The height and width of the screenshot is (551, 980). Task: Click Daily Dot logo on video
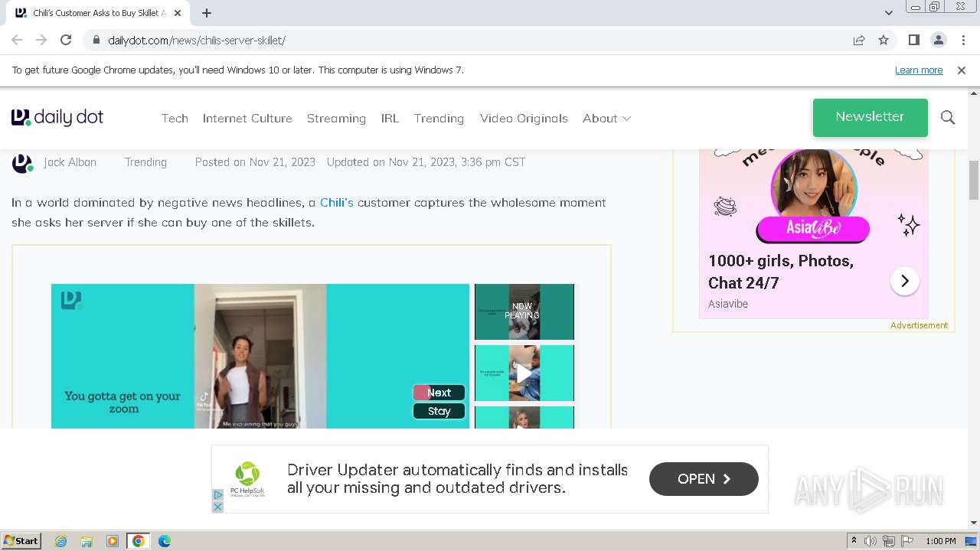click(71, 300)
